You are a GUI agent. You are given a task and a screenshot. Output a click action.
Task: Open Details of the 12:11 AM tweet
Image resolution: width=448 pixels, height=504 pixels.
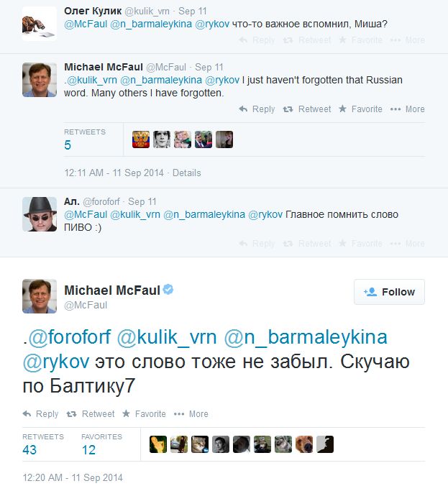tap(187, 173)
